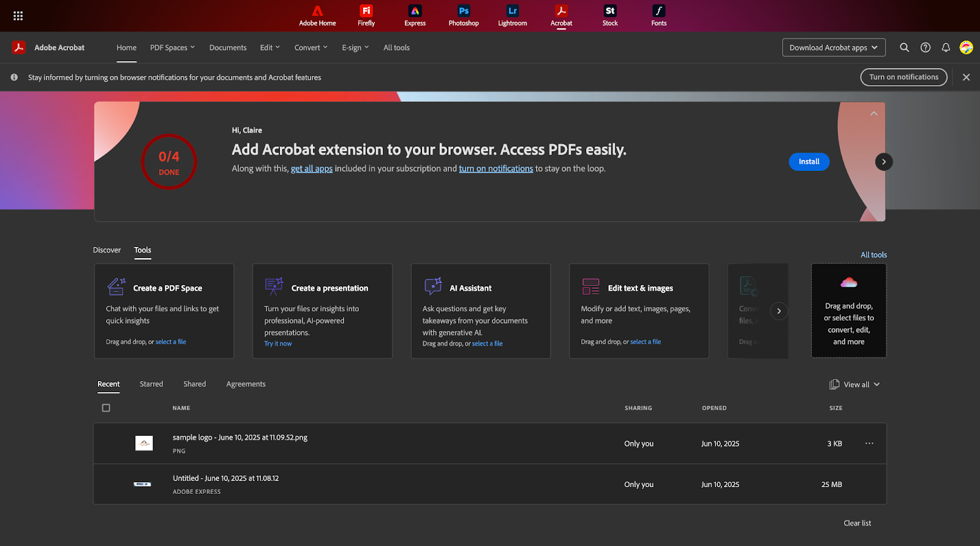Go to the Home nav item
The width and height of the screenshot is (980, 546).
(x=127, y=47)
